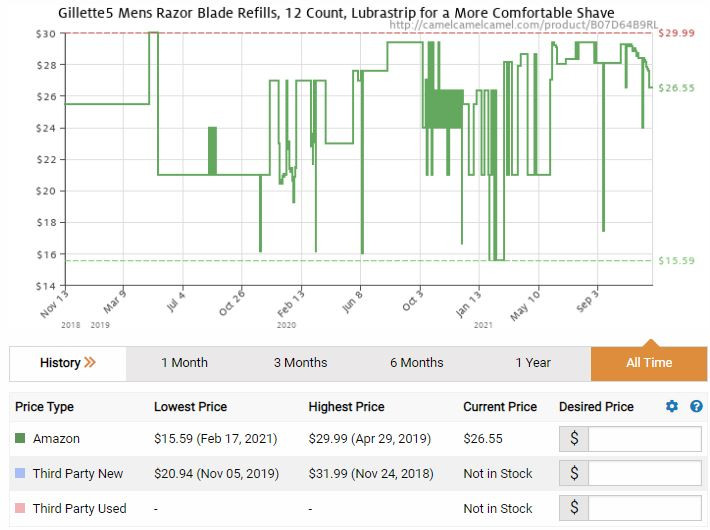Toggle the green Amazon color swatch
The width and height of the screenshot is (710, 530).
tap(20, 438)
